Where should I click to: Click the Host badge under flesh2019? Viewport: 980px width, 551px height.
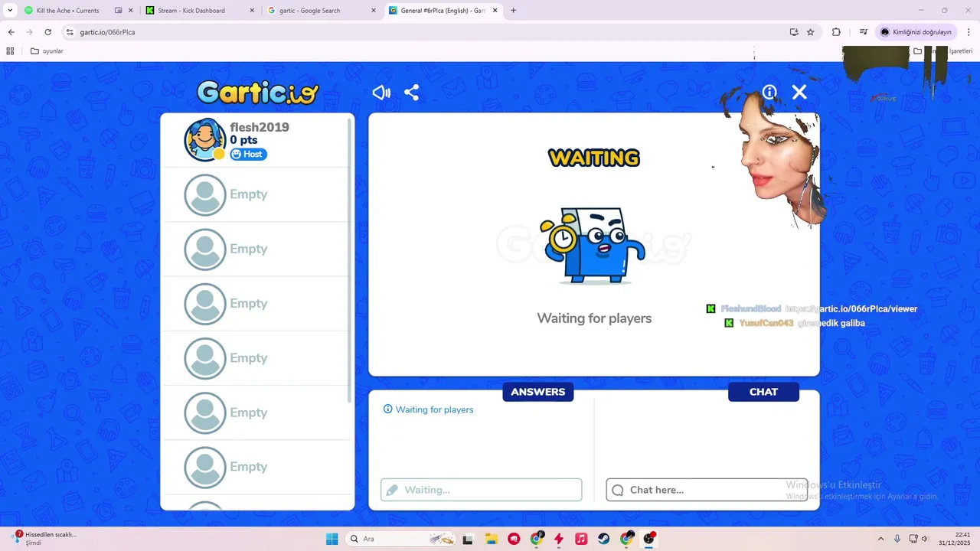(248, 154)
